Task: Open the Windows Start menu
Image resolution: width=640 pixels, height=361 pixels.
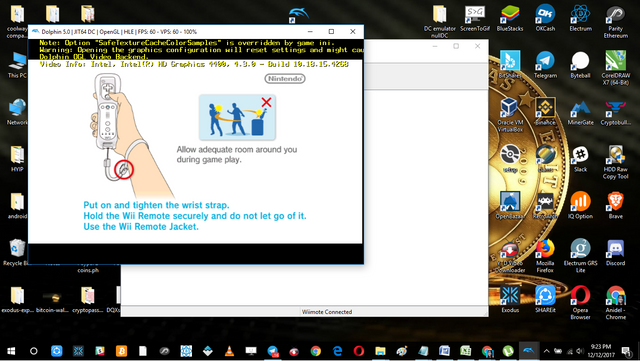Action: [11, 351]
